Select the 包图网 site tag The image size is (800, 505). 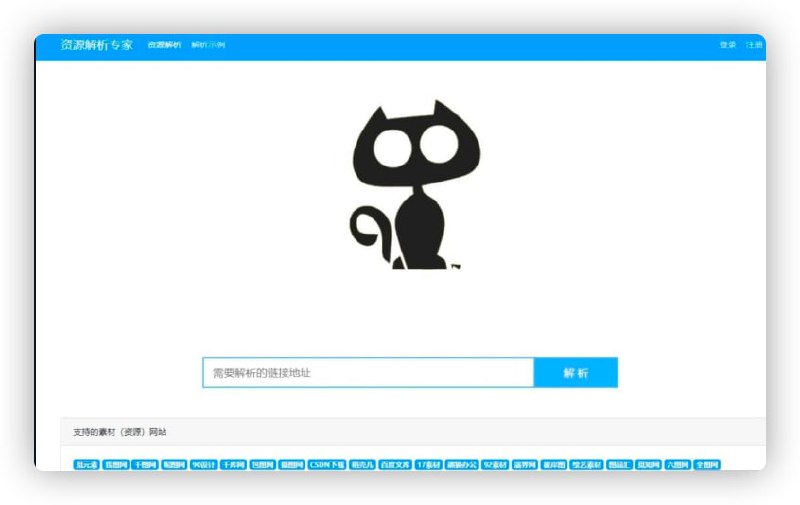[262, 465]
